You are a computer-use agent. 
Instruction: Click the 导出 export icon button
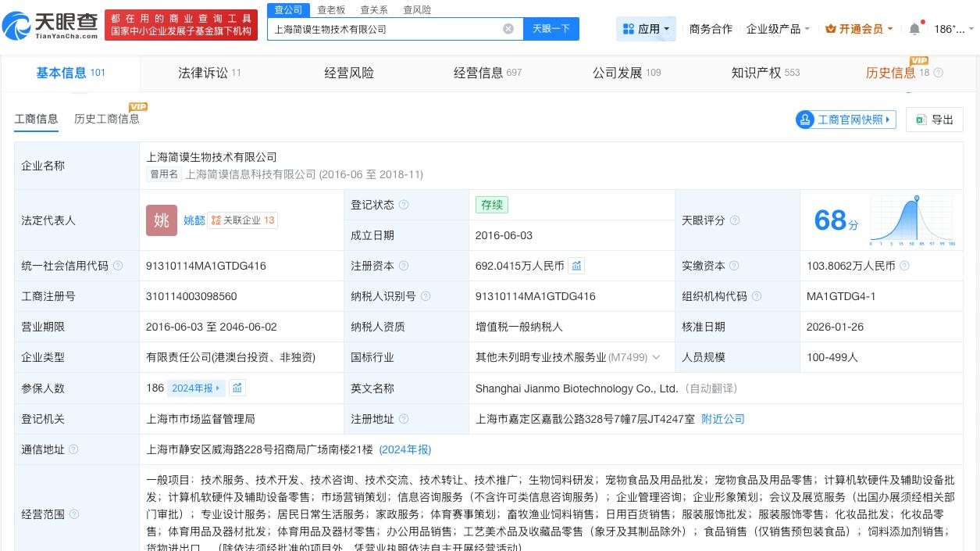[x=934, y=120]
